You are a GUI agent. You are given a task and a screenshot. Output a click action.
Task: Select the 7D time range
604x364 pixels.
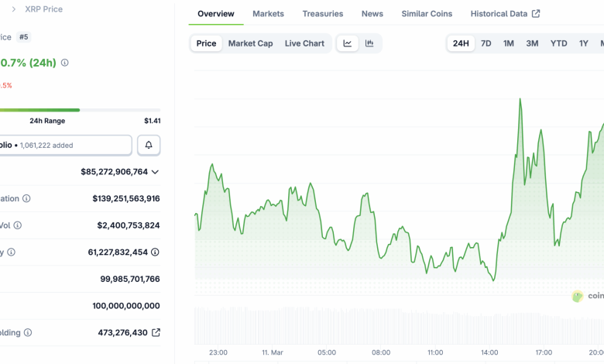(x=486, y=43)
